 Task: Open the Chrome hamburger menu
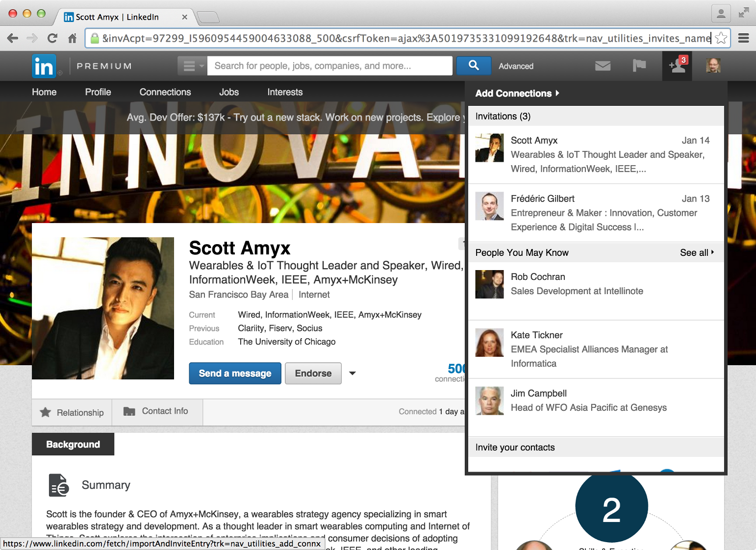point(744,38)
